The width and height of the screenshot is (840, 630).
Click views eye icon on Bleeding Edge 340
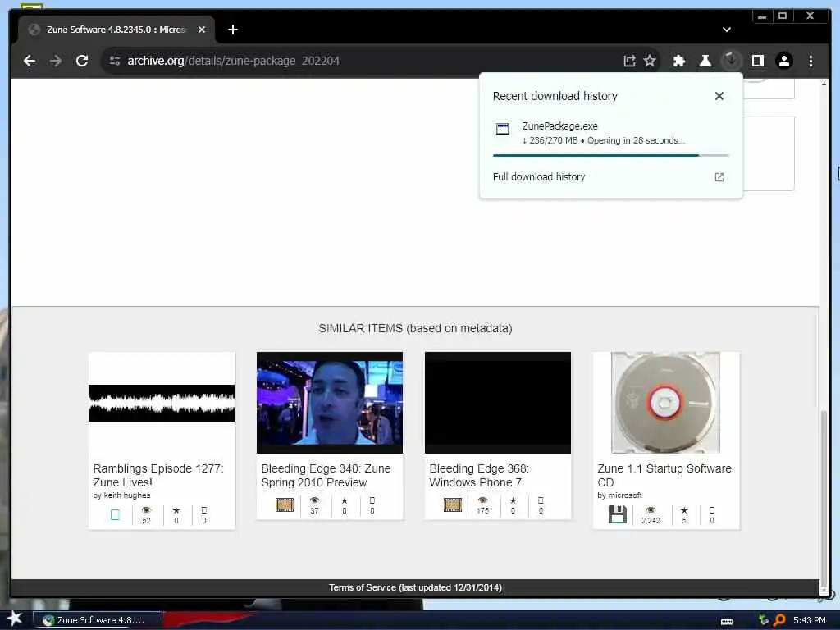[x=314, y=500]
